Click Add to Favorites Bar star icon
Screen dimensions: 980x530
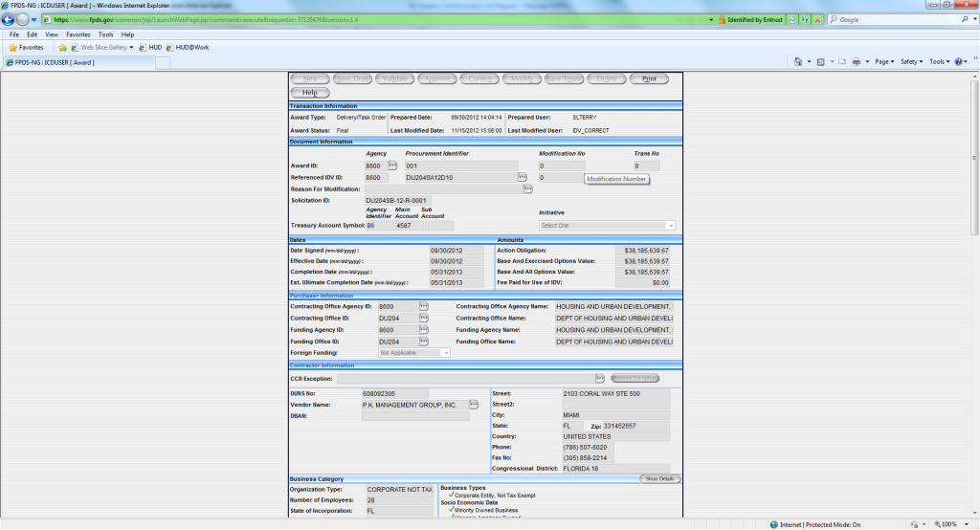point(62,48)
